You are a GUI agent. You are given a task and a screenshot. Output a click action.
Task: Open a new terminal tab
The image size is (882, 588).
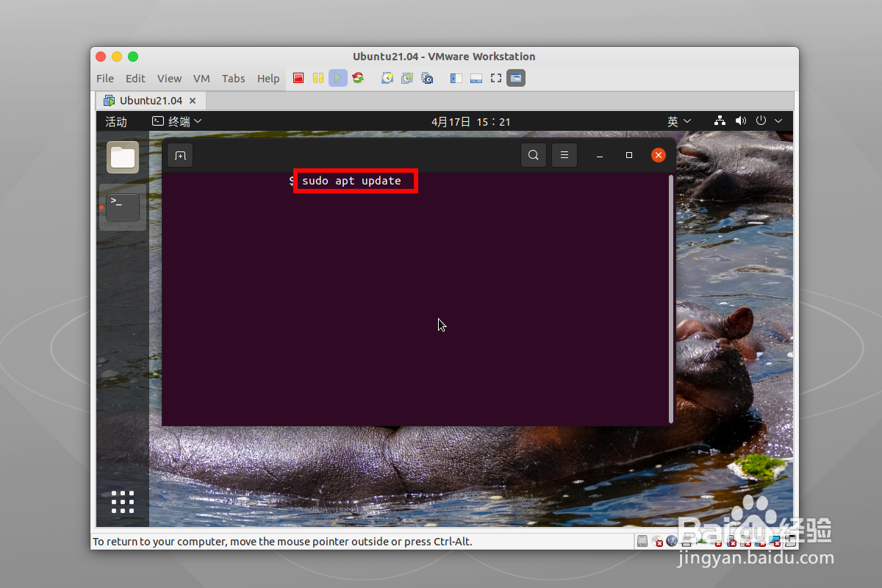tap(180, 155)
